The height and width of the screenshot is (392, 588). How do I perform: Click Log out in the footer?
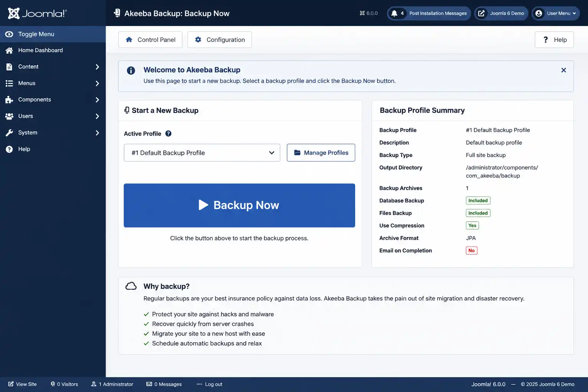[209, 384]
